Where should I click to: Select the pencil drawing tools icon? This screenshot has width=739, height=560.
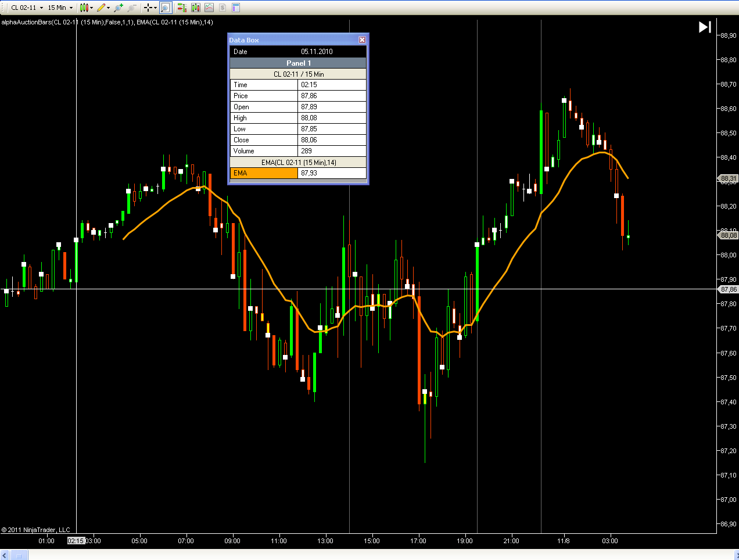tap(101, 8)
